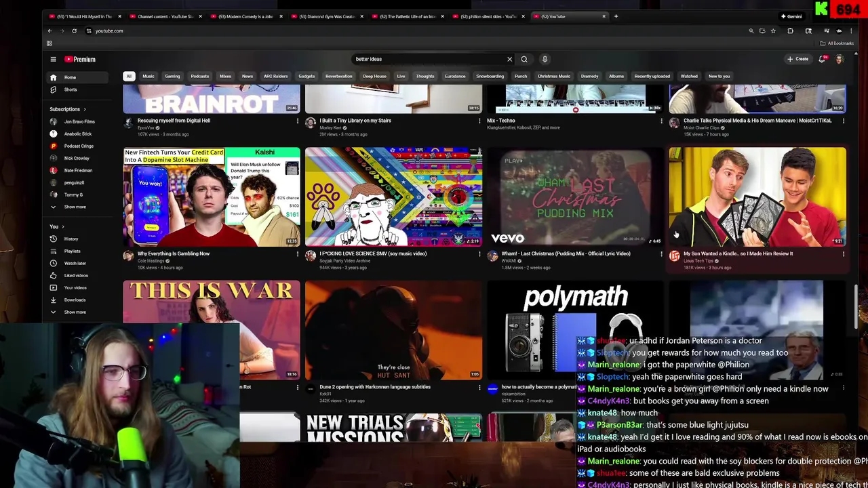Go back with browser back arrow
868x488 pixels.
point(50,30)
